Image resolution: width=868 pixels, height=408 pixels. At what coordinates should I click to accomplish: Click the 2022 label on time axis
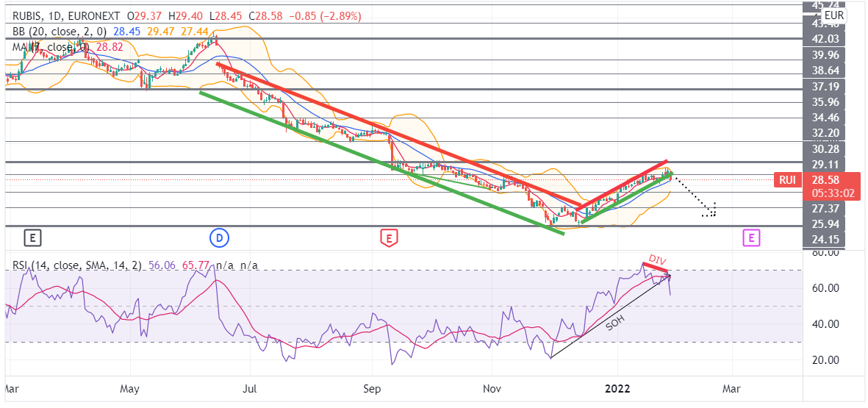coord(617,389)
